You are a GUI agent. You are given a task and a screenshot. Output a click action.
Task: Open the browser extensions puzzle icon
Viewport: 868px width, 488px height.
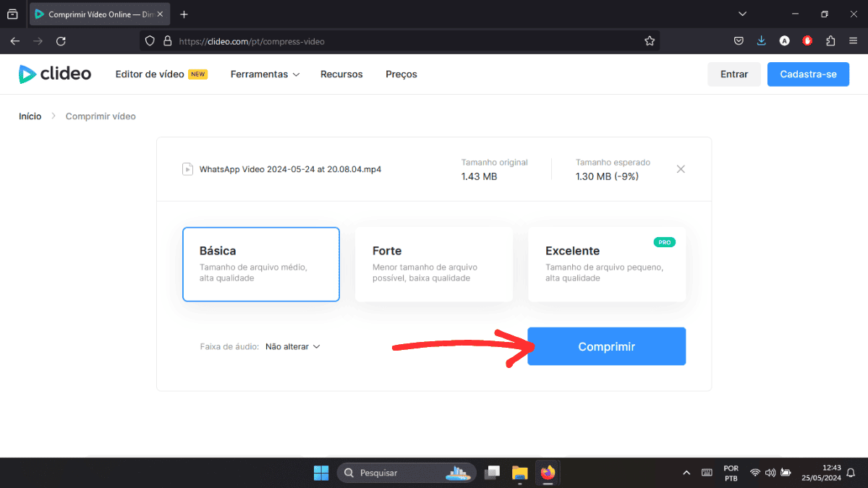tap(830, 41)
